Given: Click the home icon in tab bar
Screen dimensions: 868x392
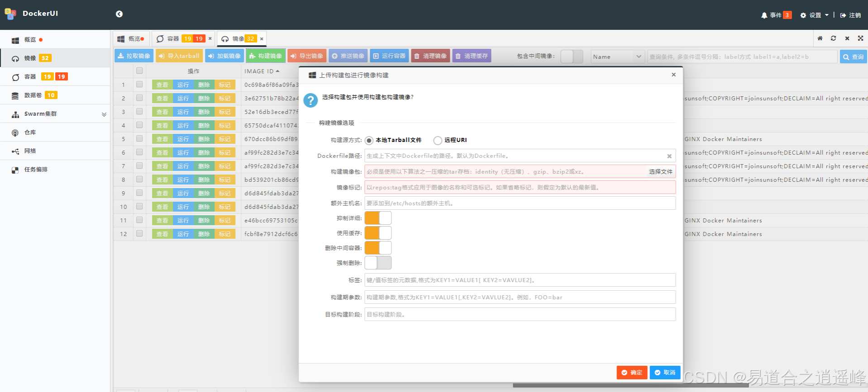Looking at the screenshot, I should [x=820, y=38].
